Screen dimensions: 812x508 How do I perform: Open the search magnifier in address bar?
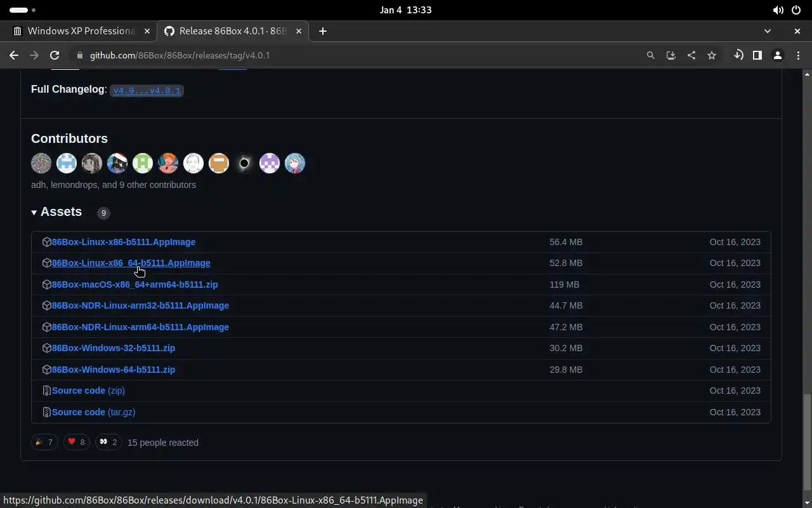[650, 55]
